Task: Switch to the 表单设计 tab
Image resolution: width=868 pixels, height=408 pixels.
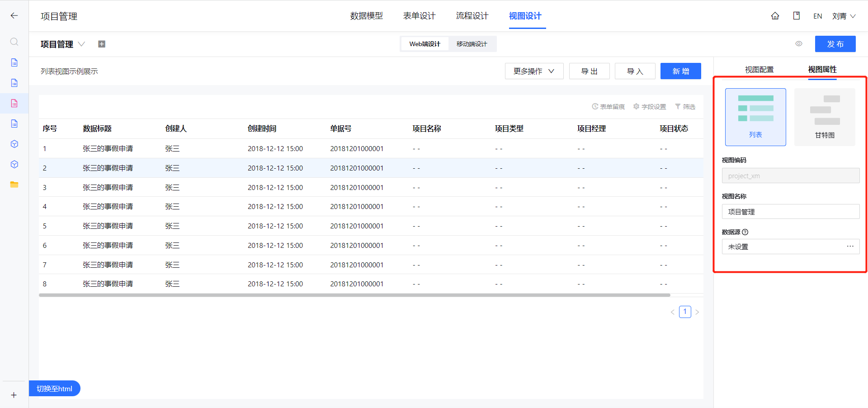Action: pos(419,16)
